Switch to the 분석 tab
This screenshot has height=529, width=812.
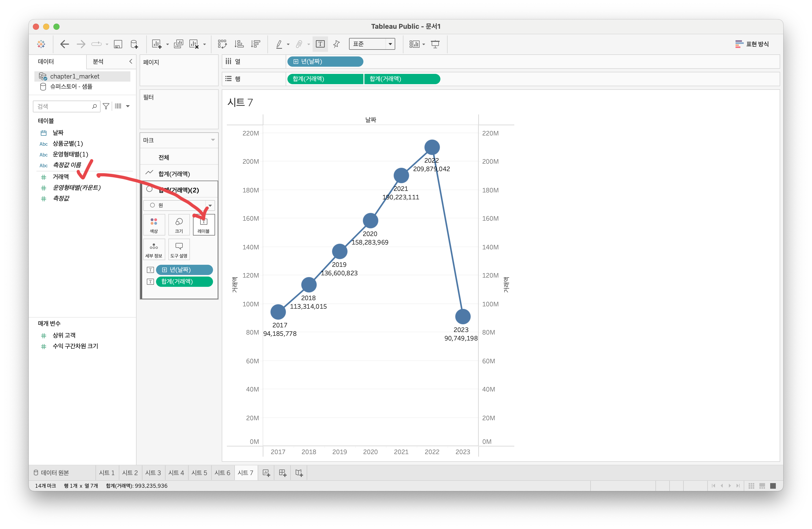[98, 61]
